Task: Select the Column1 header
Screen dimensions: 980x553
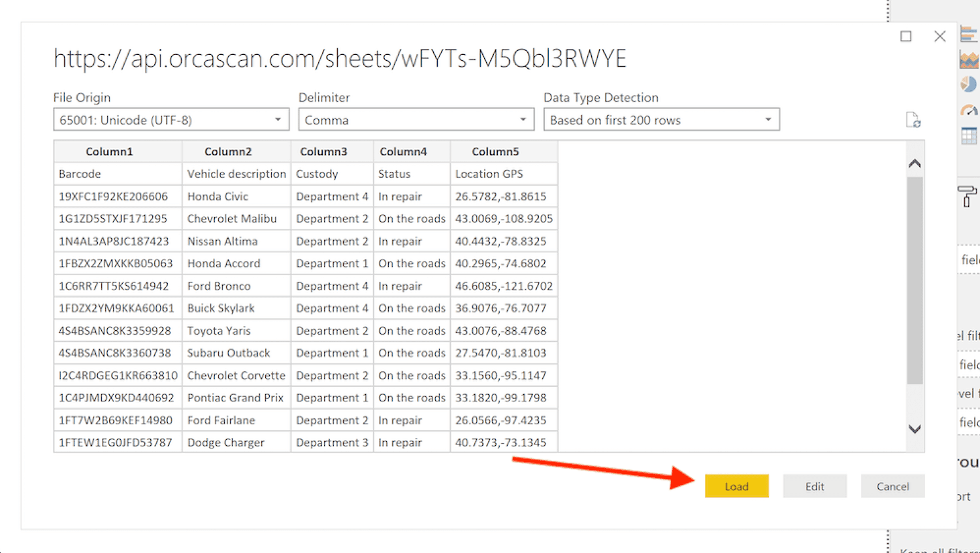Action: pyautogui.click(x=109, y=151)
